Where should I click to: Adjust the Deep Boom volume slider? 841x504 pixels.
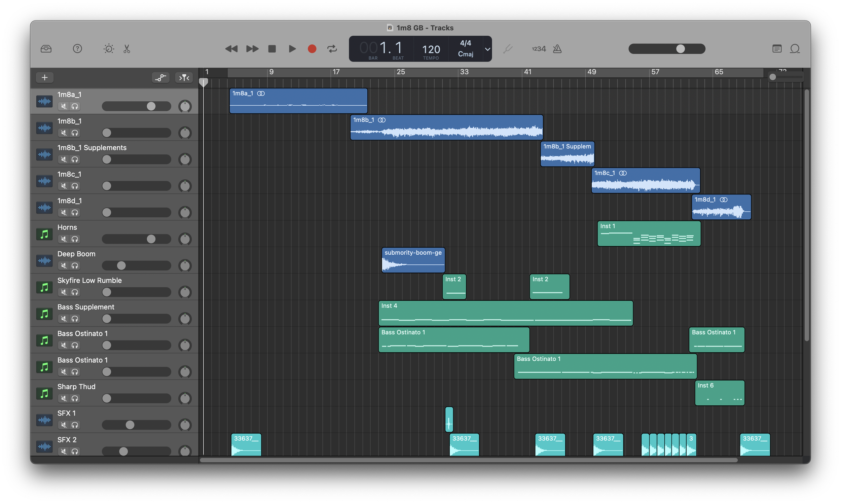coord(137,265)
